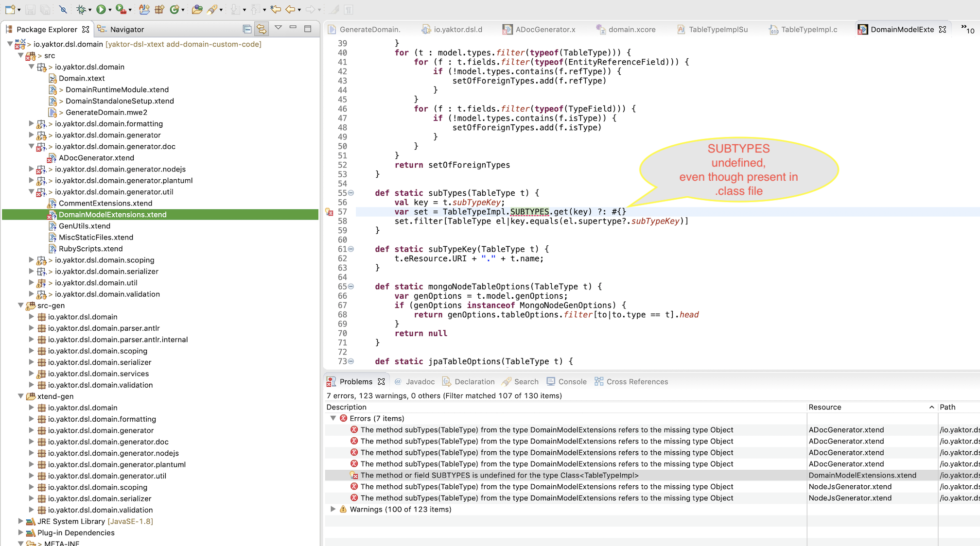
Task: Select RubyScripts.xtend file
Action: [90, 249]
